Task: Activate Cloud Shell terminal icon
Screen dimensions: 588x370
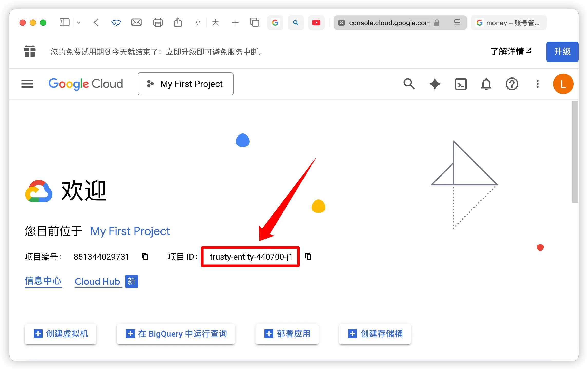Action: (x=461, y=84)
